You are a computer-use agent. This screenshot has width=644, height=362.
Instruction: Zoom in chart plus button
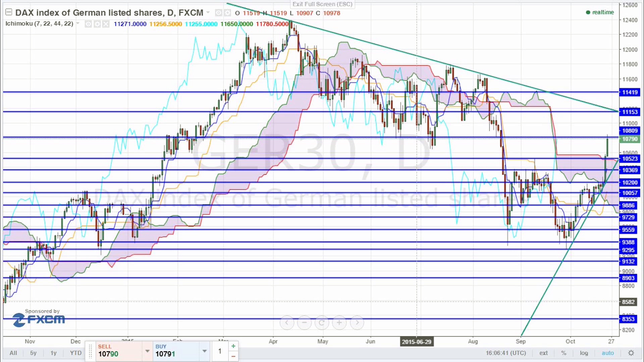pyautogui.click(x=339, y=322)
